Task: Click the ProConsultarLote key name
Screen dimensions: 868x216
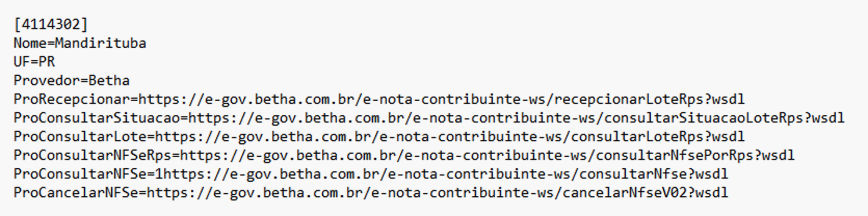Action: (x=80, y=137)
